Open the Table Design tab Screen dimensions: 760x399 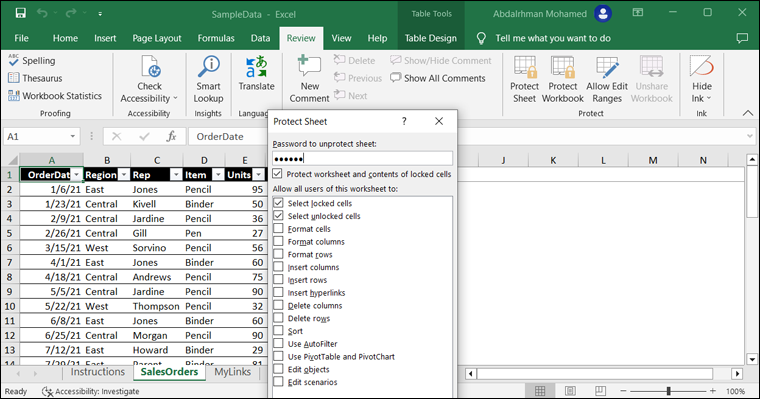pos(430,38)
